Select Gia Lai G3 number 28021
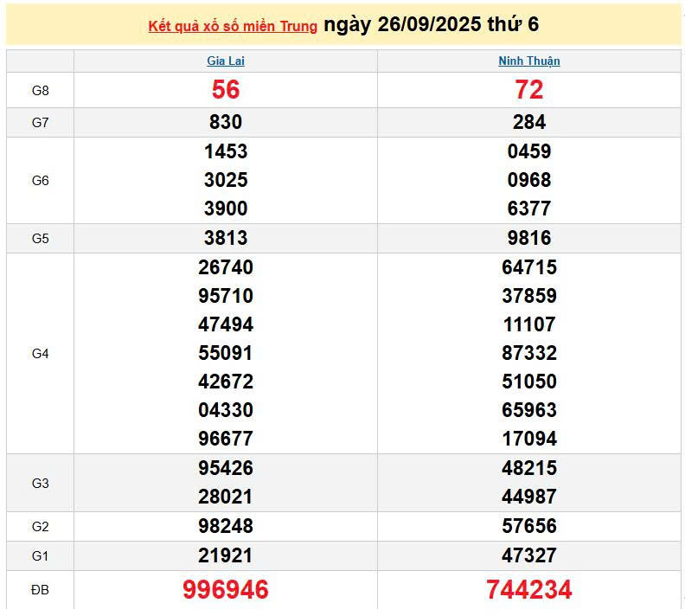 pos(226,497)
